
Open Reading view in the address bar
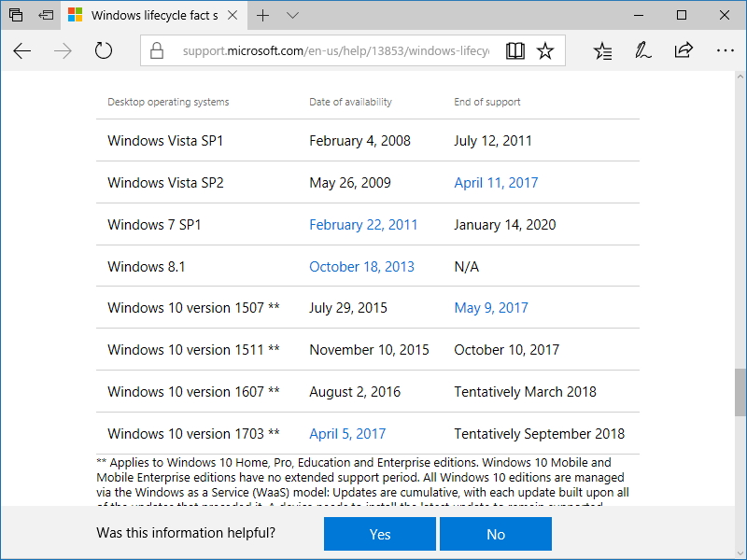(514, 50)
